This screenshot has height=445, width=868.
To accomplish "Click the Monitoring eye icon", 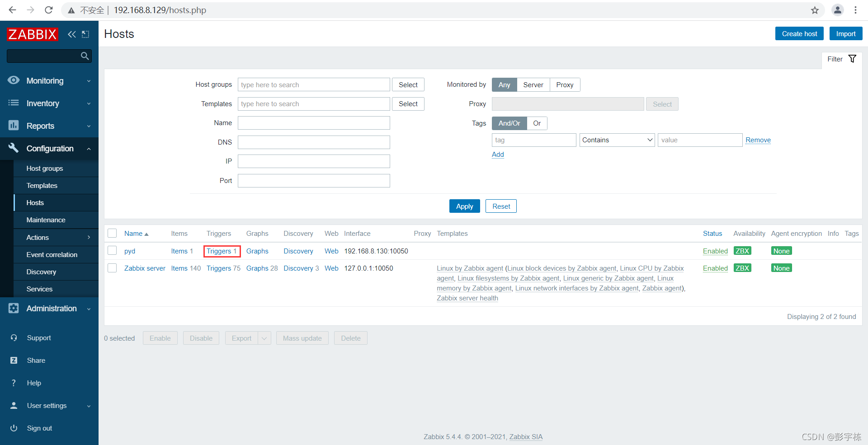I will tap(14, 80).
